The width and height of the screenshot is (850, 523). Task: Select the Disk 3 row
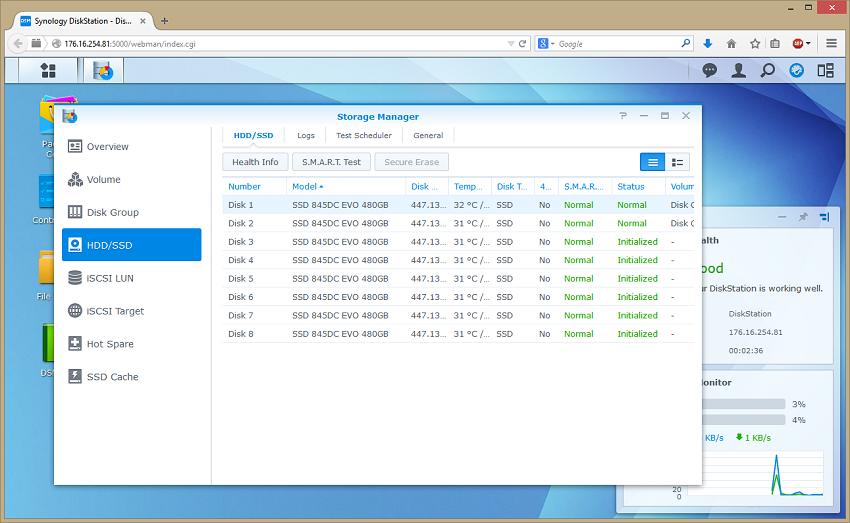pyautogui.click(x=458, y=242)
